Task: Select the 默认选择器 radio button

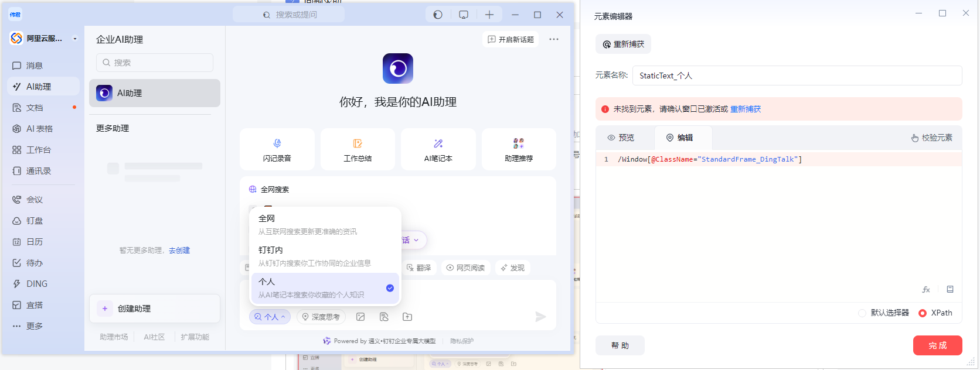Action: [x=862, y=313]
